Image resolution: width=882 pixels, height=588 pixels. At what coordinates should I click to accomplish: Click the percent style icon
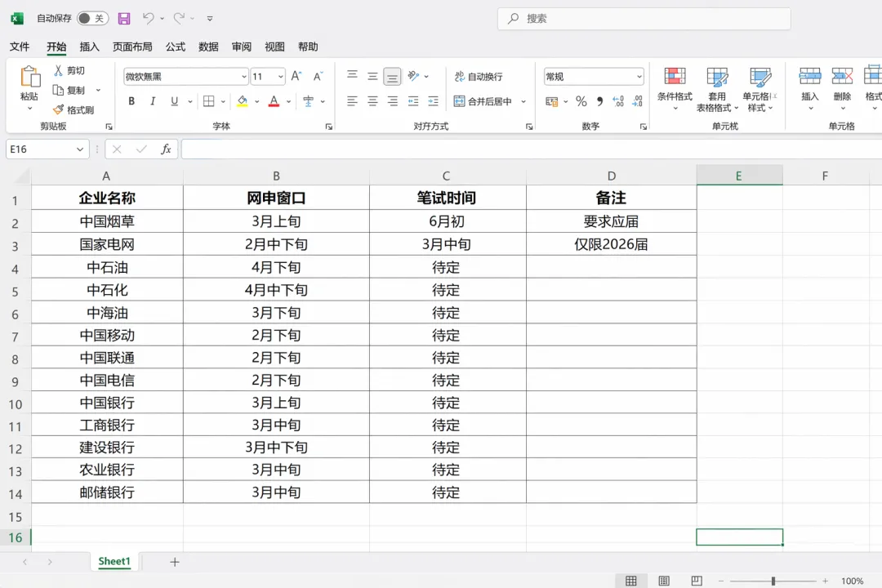click(x=581, y=101)
